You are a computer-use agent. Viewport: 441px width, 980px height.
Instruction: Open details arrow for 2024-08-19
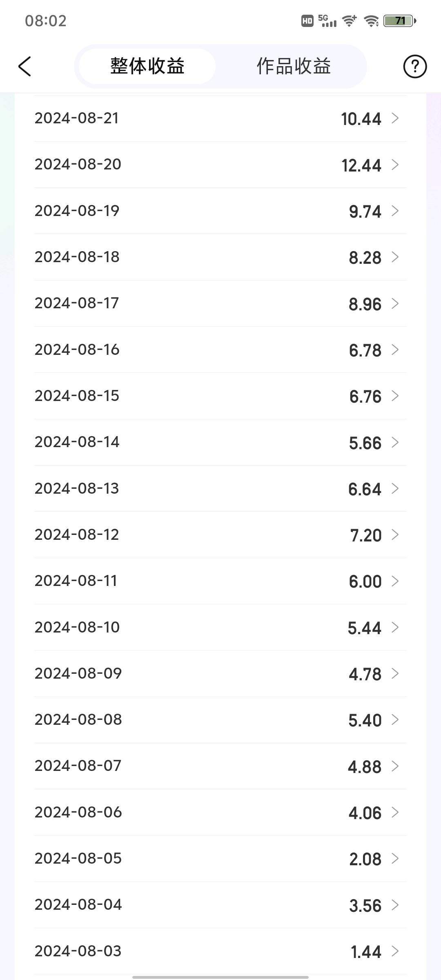pyautogui.click(x=395, y=211)
